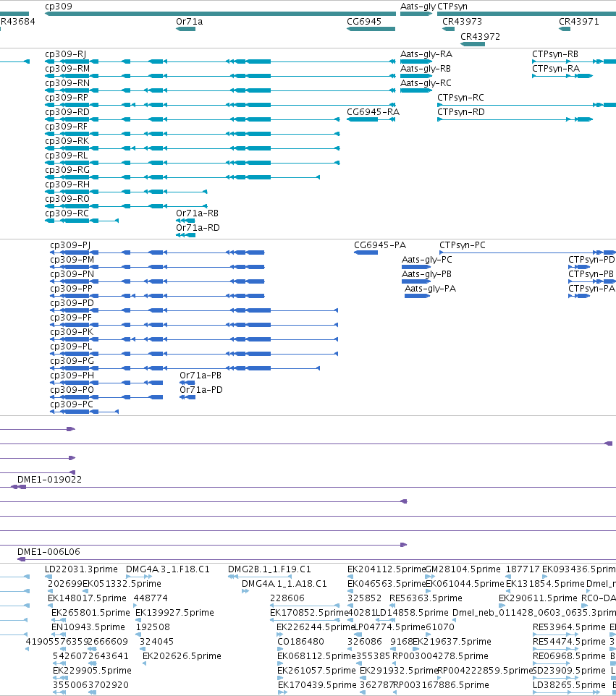The width and height of the screenshot is (616, 696).
Task: Click EST EK202626.5prime
Action: [144, 663]
